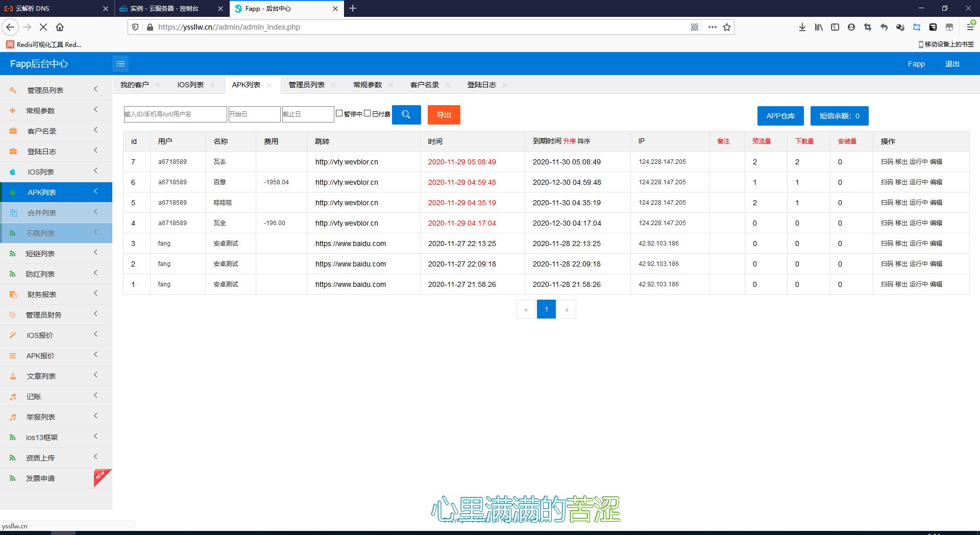Open the browser downloads icon
The width and height of the screenshot is (980, 535).
pyautogui.click(x=802, y=27)
